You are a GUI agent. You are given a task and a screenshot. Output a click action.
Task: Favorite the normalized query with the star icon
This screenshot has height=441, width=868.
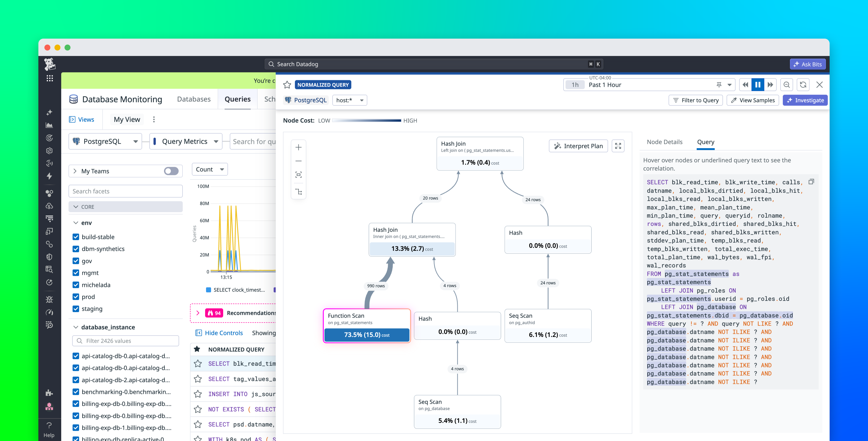pyautogui.click(x=287, y=85)
